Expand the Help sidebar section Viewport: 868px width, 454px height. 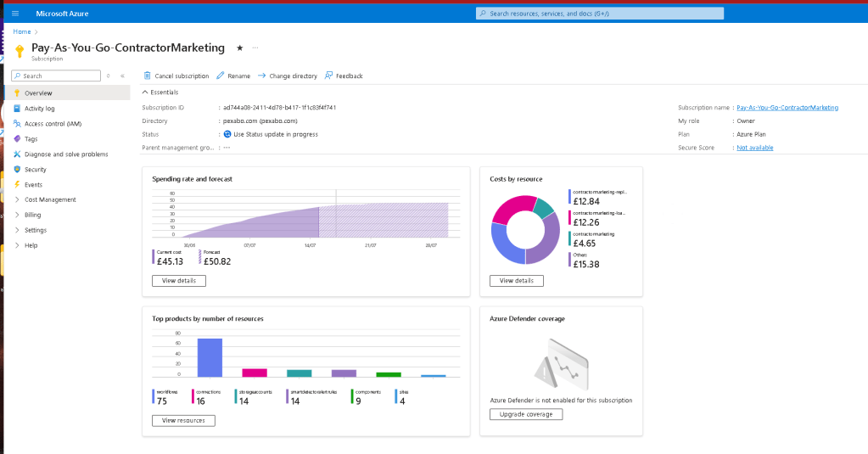point(17,245)
